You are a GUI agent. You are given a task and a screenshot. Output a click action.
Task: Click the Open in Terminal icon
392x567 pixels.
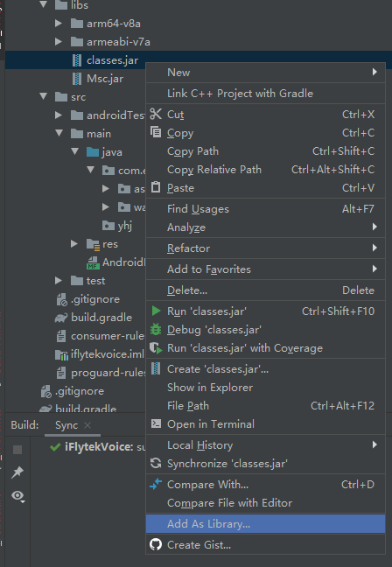[x=156, y=423]
